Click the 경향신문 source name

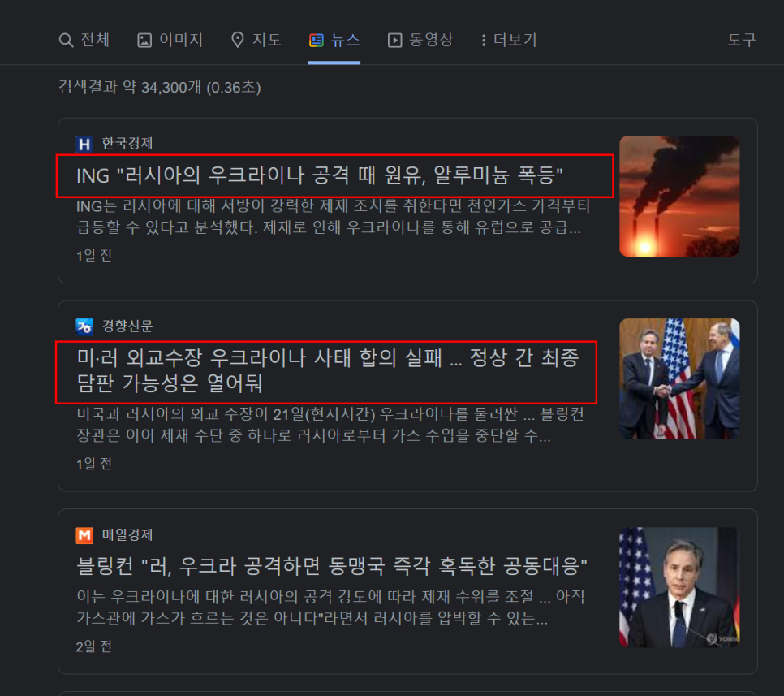[x=127, y=326]
